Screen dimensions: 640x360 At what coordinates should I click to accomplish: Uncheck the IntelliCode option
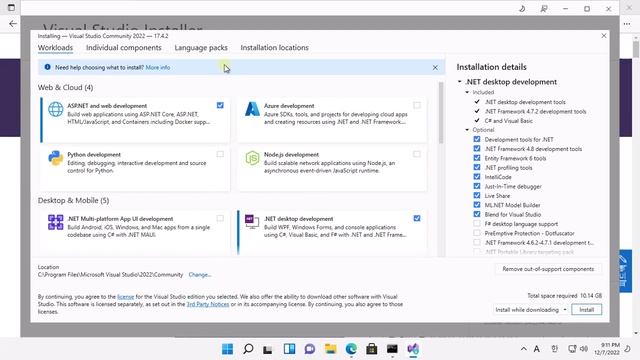point(477,177)
